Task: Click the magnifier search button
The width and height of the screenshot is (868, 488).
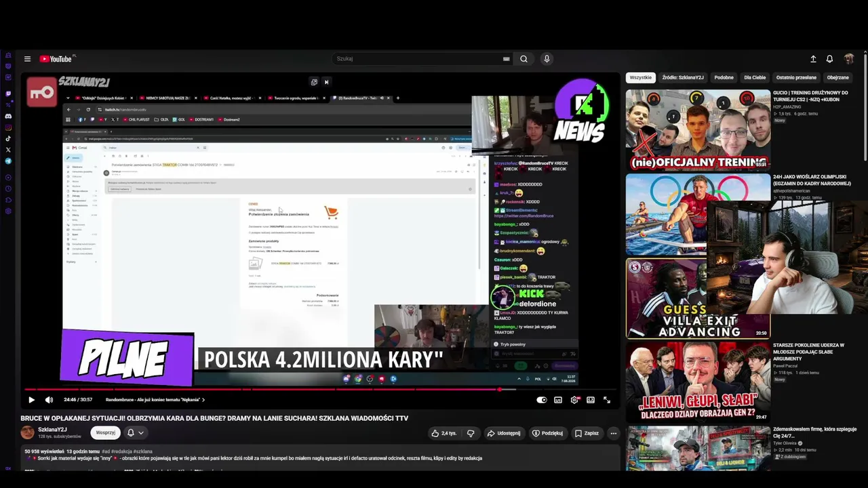Action: 524,59
